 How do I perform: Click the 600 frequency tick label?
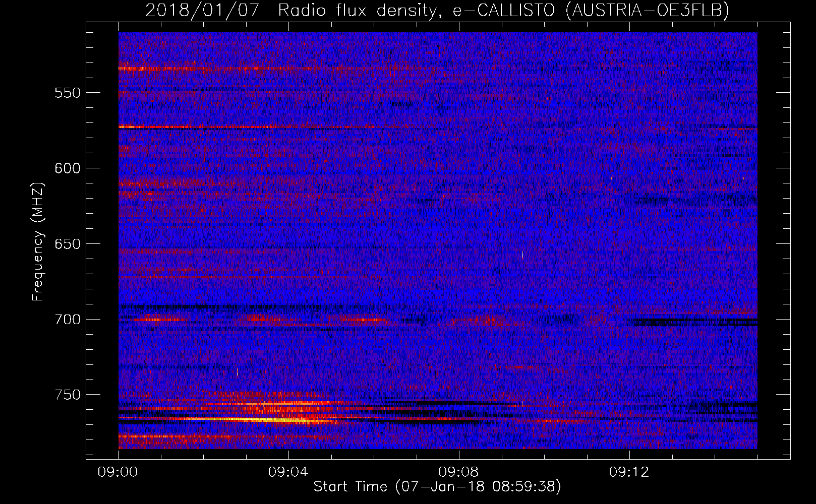[x=68, y=168]
